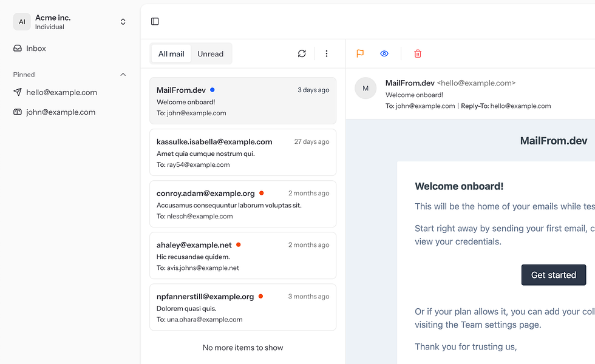Collapse the Pinned section
The height and width of the screenshot is (364, 595).
point(123,74)
